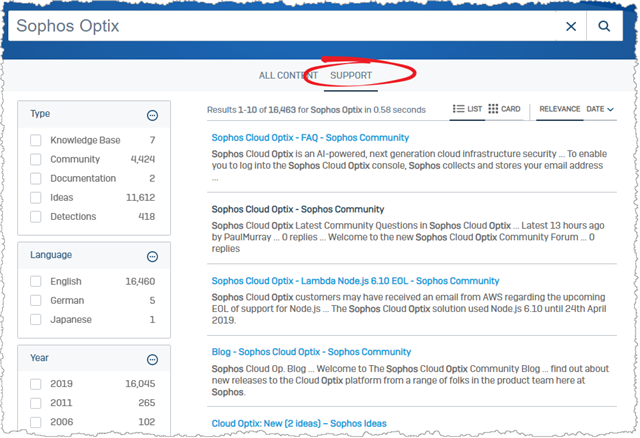Filter results by English language
This screenshot has width=640, height=438.
point(36,281)
